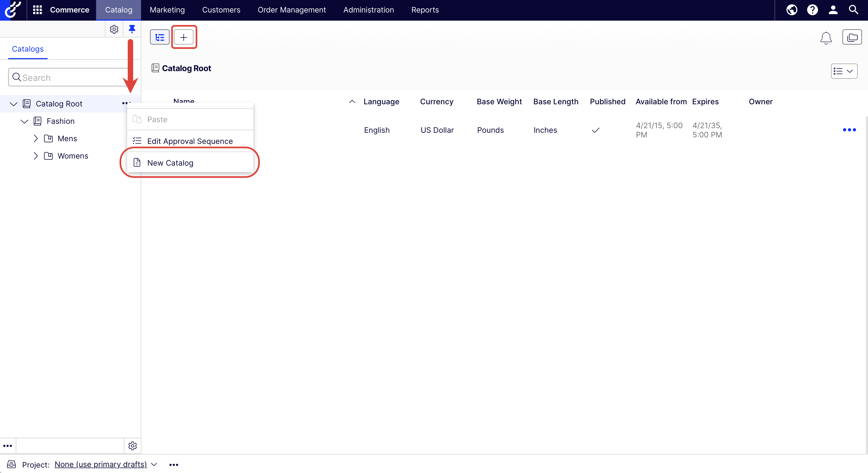Expand the Womens category node
This screenshot has height=473, width=868.
click(36, 156)
